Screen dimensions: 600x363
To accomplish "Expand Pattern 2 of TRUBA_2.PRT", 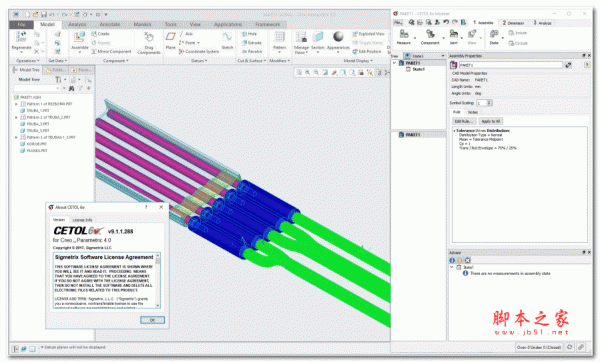I will click(16, 117).
